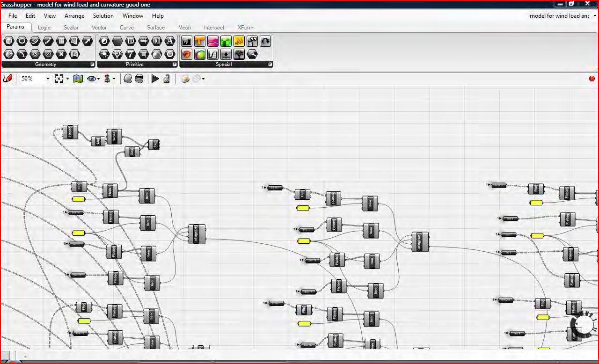Image resolution: width=599 pixels, height=364 pixels.
Task: Expand the Geometry panel
Action: click(x=92, y=65)
